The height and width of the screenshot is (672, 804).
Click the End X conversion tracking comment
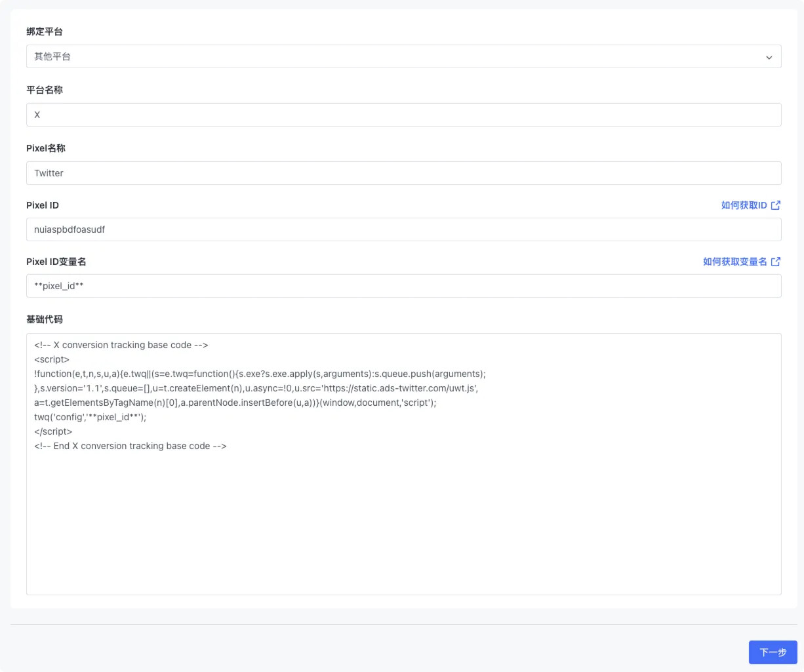point(131,446)
